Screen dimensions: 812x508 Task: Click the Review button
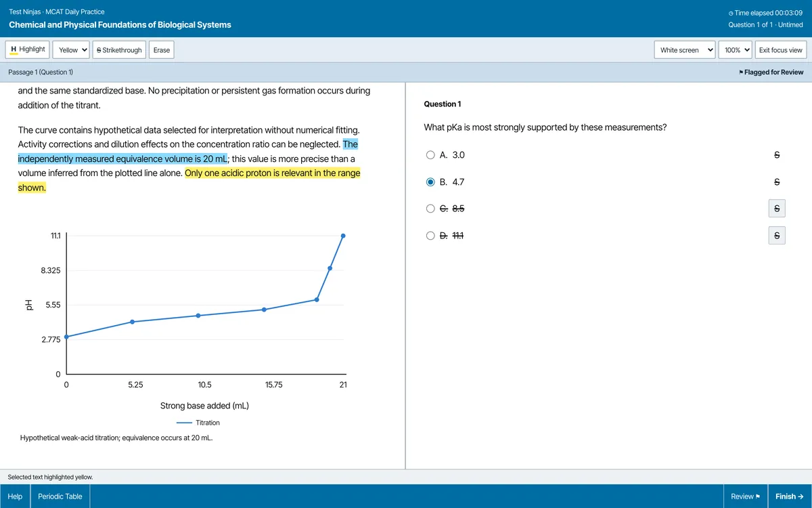tap(746, 496)
